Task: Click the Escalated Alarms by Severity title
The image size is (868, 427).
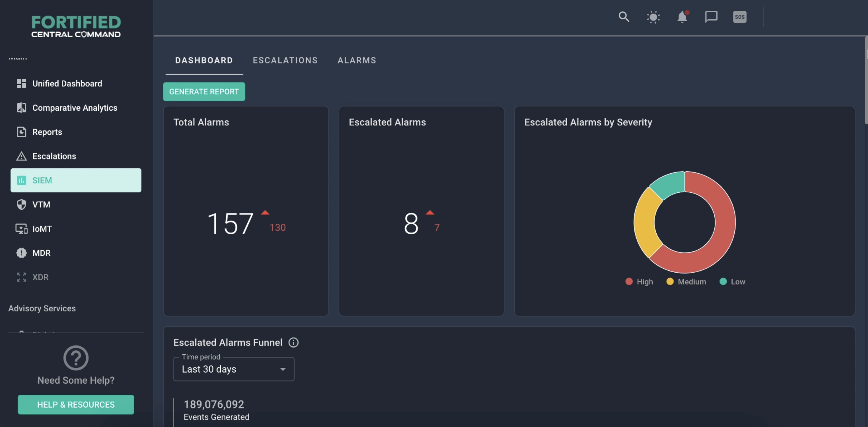Action: click(x=588, y=122)
